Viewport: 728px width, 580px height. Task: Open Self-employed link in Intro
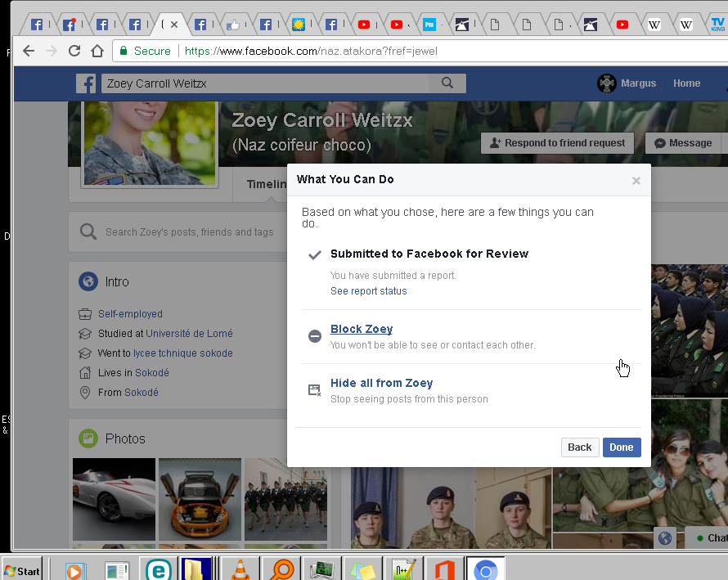130,314
